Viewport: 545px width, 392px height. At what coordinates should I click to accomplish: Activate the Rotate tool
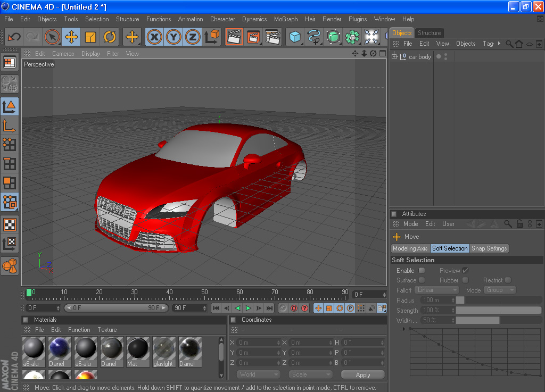(x=110, y=37)
